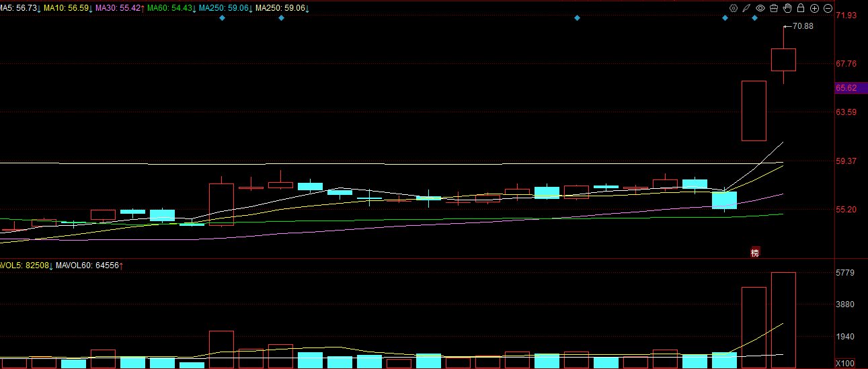Click the X100 volume unit label

point(845,363)
